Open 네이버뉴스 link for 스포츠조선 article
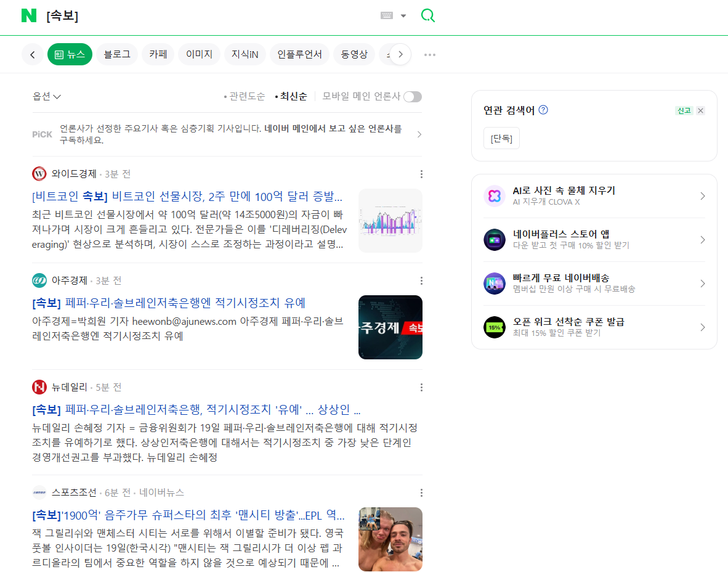This screenshot has height=572, width=728. coord(161,492)
